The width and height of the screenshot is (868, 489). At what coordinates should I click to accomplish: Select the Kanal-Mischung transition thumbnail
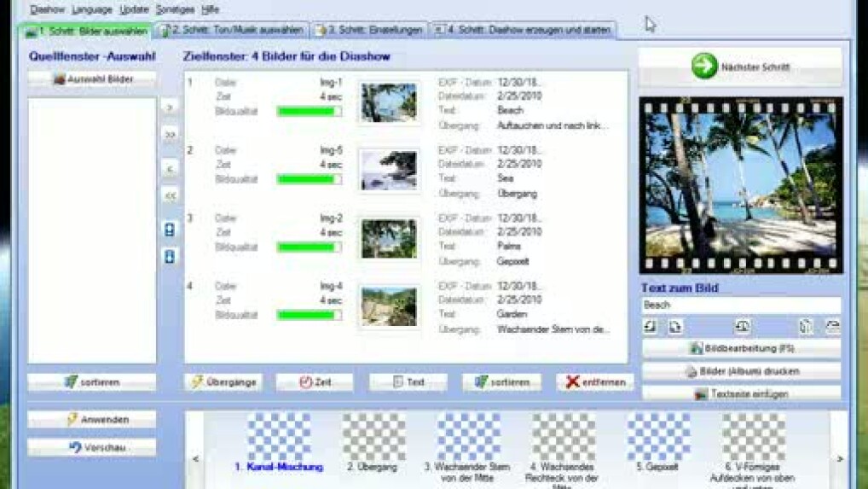(x=279, y=438)
